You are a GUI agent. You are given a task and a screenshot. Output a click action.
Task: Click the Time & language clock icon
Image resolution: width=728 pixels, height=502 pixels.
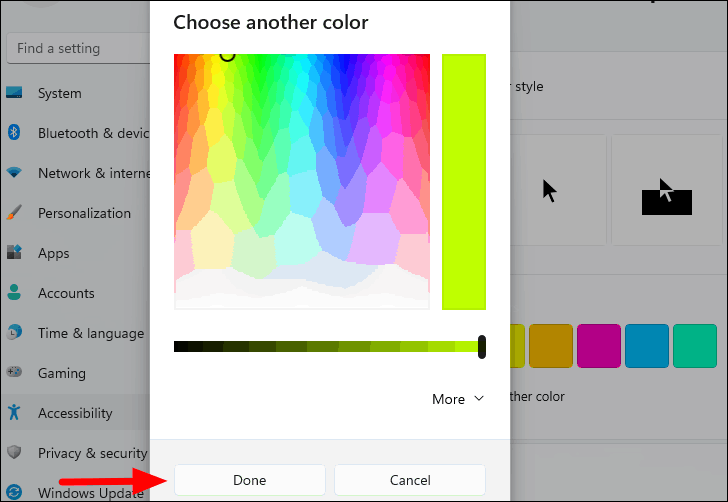click(x=14, y=332)
